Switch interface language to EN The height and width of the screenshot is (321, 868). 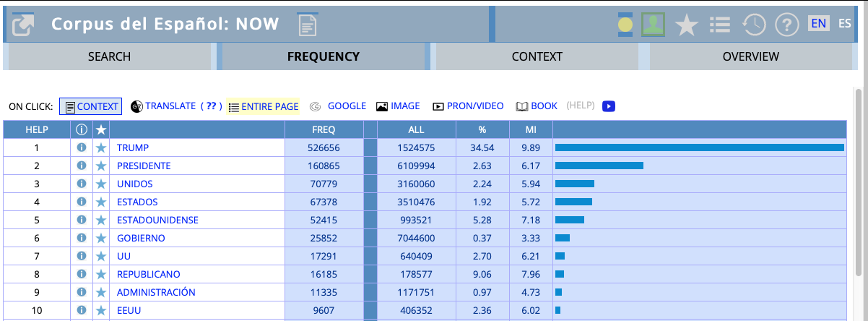click(818, 23)
